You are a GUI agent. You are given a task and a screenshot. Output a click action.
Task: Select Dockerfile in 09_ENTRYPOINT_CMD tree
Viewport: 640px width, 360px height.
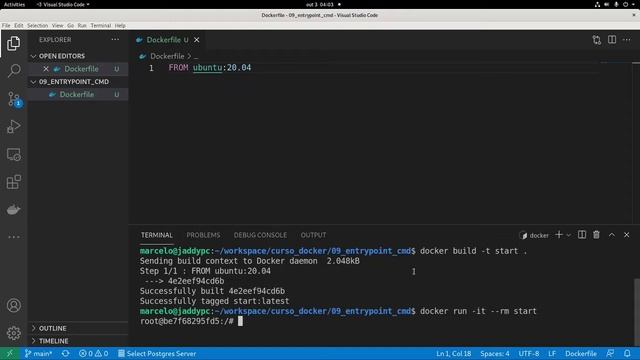pyautogui.click(x=78, y=94)
